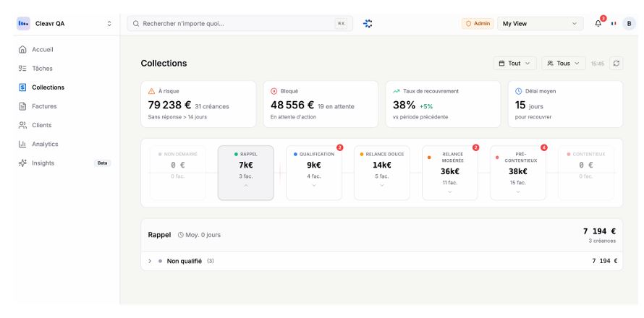Open the Tous users filter dropdown
Image resolution: width=644 pixels, height=318 pixels.
coord(564,64)
